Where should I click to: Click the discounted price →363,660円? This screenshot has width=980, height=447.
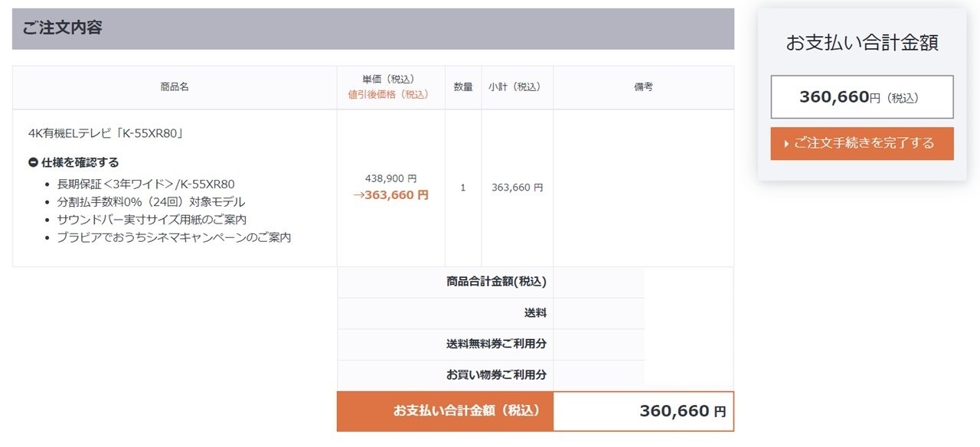(390, 195)
